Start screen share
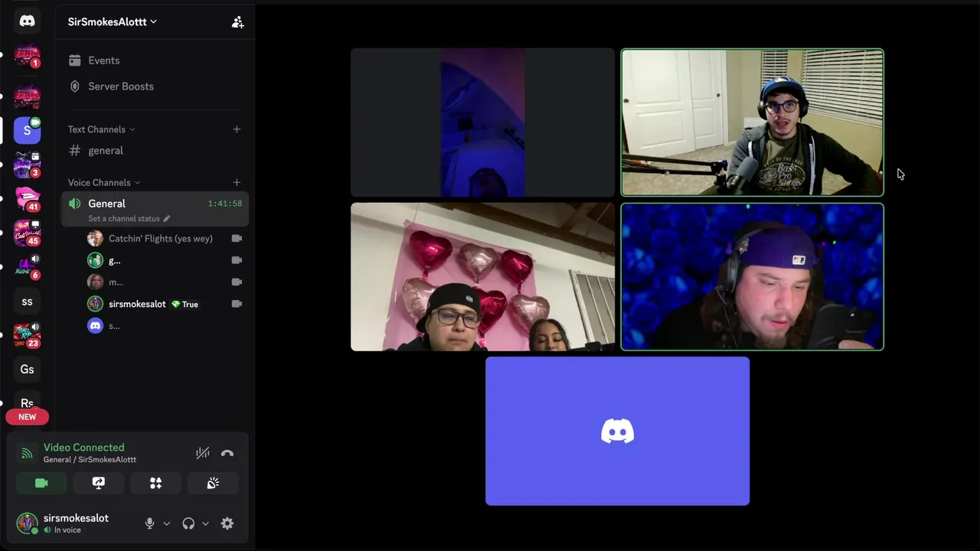The width and height of the screenshot is (980, 551). [99, 484]
